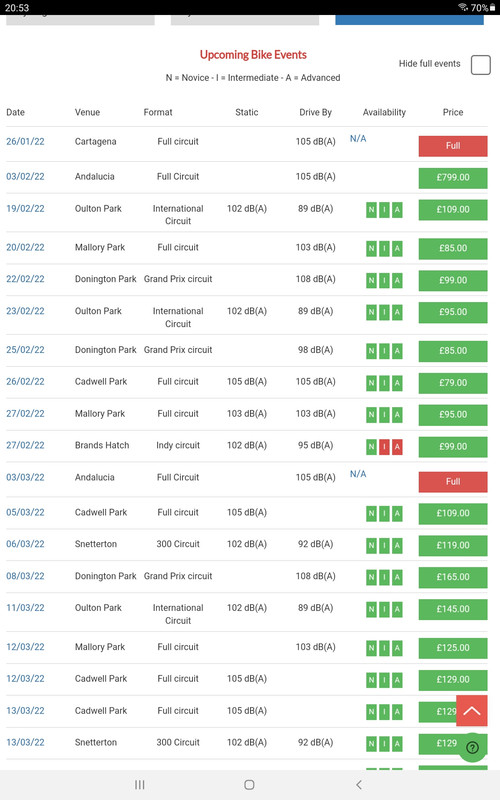Select red Intermediate badge for Brands Hatch
Image resolution: width=500 pixels, height=800 pixels.
point(384,447)
